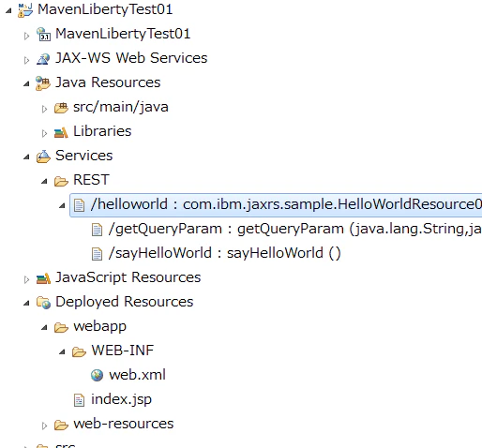Screen dimensions: 482x448
Task: Click the web.xml globe icon
Action: pos(97,375)
